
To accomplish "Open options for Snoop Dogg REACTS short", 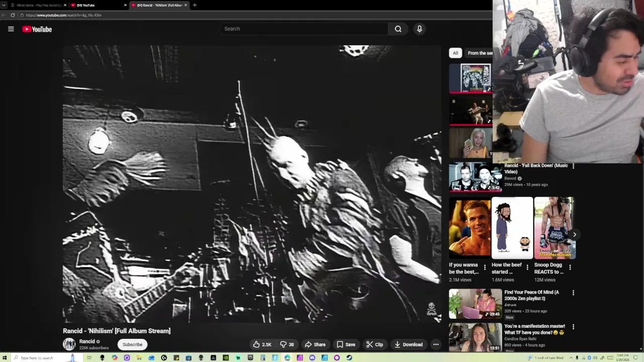I will [570, 267].
